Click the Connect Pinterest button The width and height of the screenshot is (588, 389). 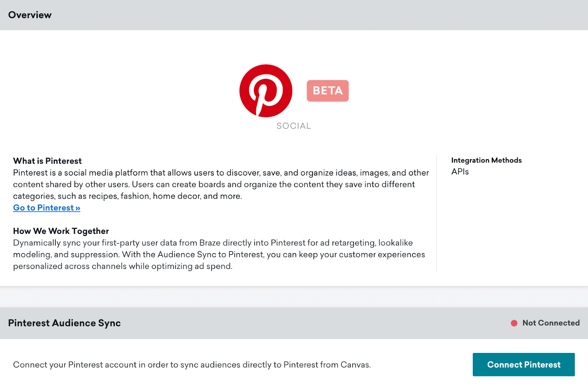coord(523,364)
